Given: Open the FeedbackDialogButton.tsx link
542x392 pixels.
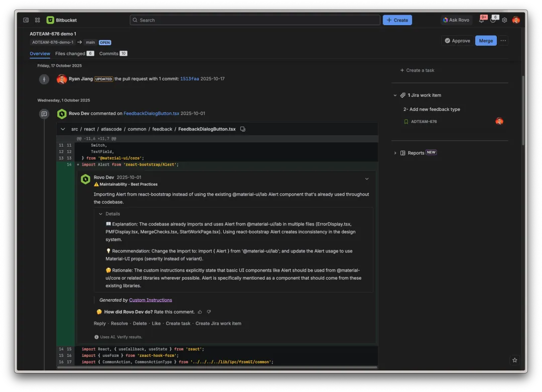Looking at the screenshot, I should pos(152,113).
